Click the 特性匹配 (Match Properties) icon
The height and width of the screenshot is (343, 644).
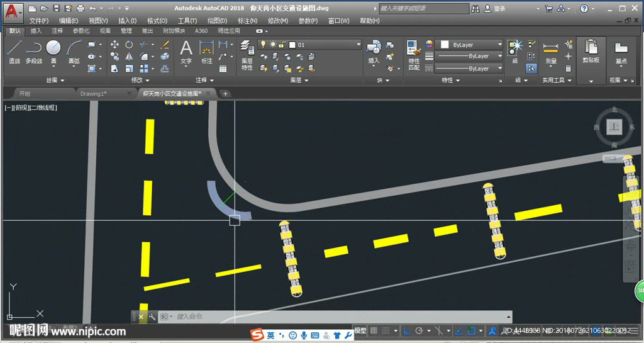click(x=414, y=55)
